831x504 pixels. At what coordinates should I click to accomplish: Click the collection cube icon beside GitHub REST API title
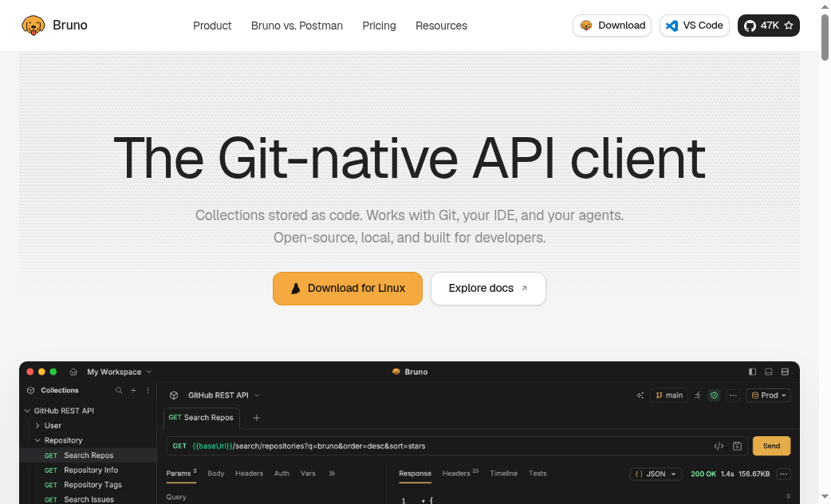point(174,396)
